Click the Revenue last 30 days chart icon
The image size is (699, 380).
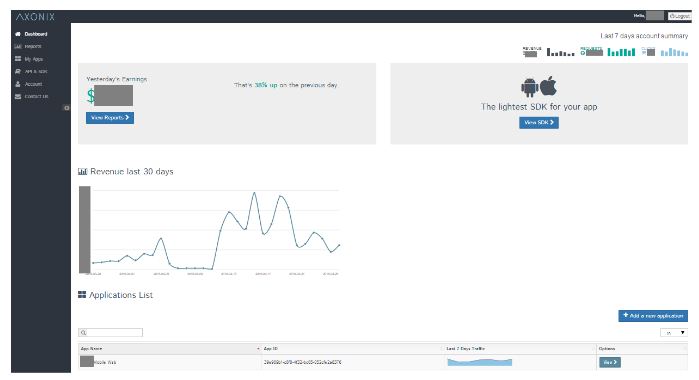point(82,172)
